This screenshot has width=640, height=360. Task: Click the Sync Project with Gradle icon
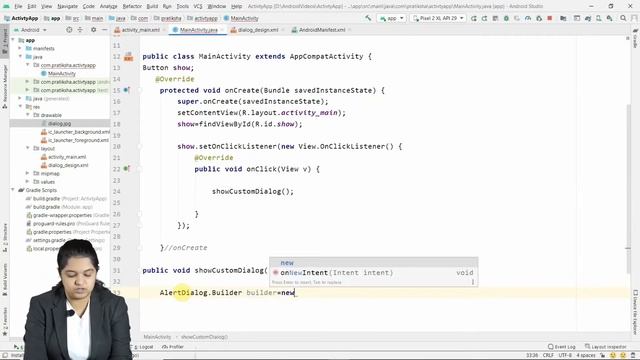point(588,18)
